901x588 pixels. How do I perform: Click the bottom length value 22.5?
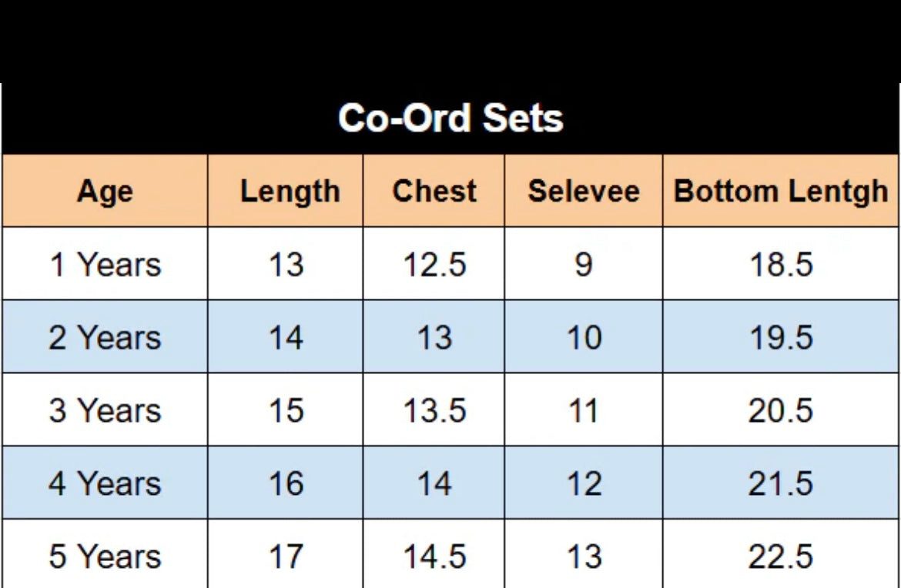[x=780, y=556]
